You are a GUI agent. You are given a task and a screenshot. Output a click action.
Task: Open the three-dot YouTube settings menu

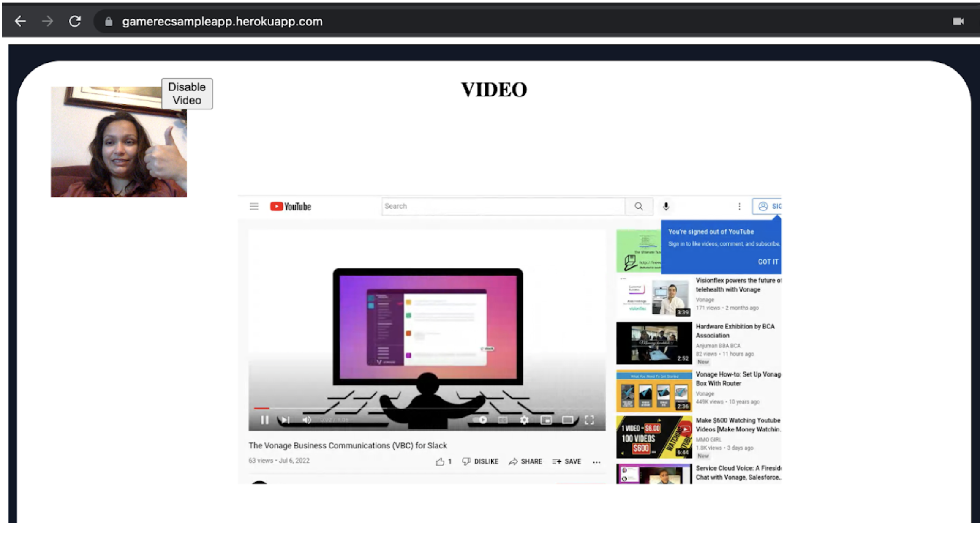point(739,206)
